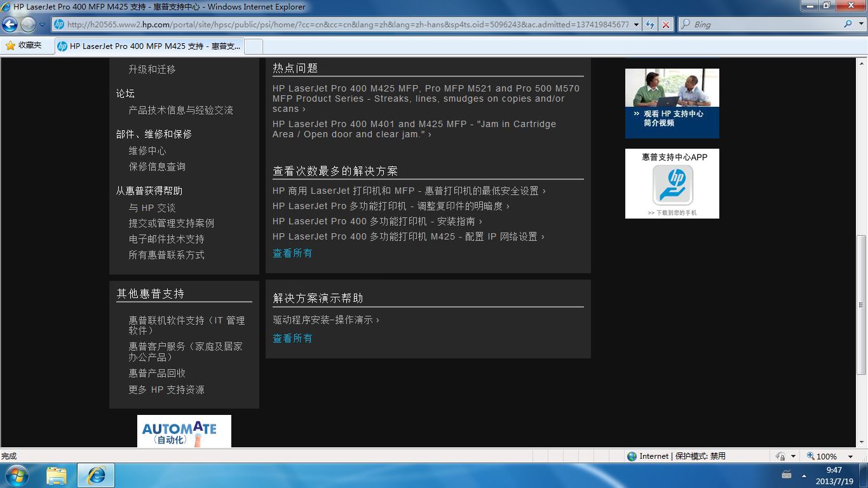
Task: Open the recent pages dropdown arrow
Action: click(x=43, y=25)
